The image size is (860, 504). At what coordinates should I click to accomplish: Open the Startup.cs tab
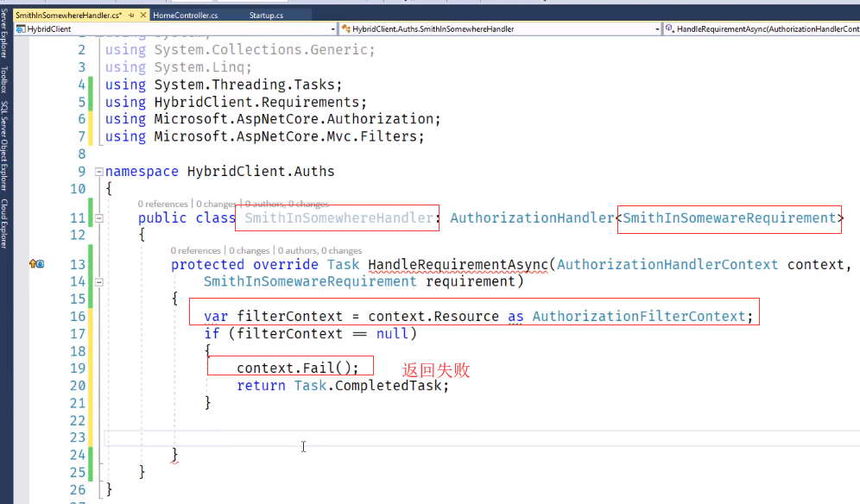(x=266, y=16)
